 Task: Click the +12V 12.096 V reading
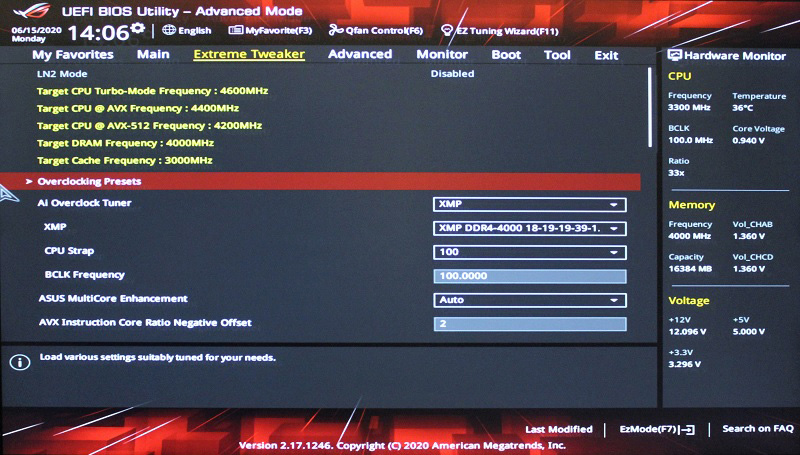[x=687, y=332]
